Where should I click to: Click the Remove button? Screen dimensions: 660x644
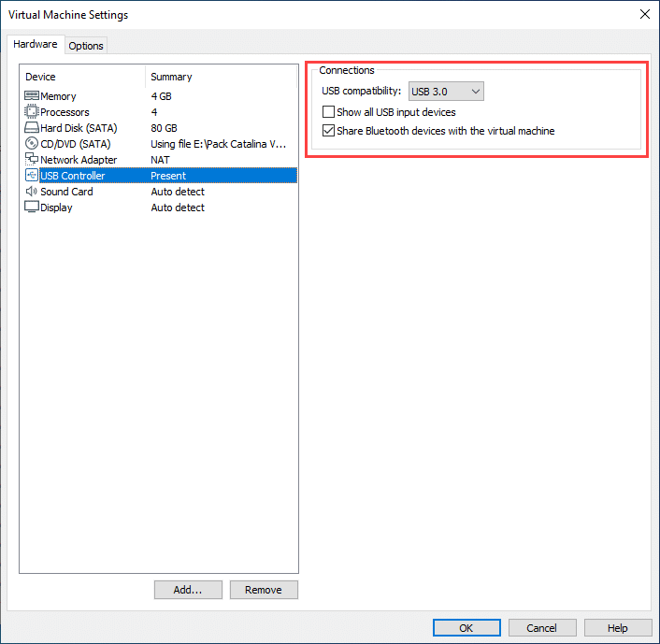coord(264,590)
